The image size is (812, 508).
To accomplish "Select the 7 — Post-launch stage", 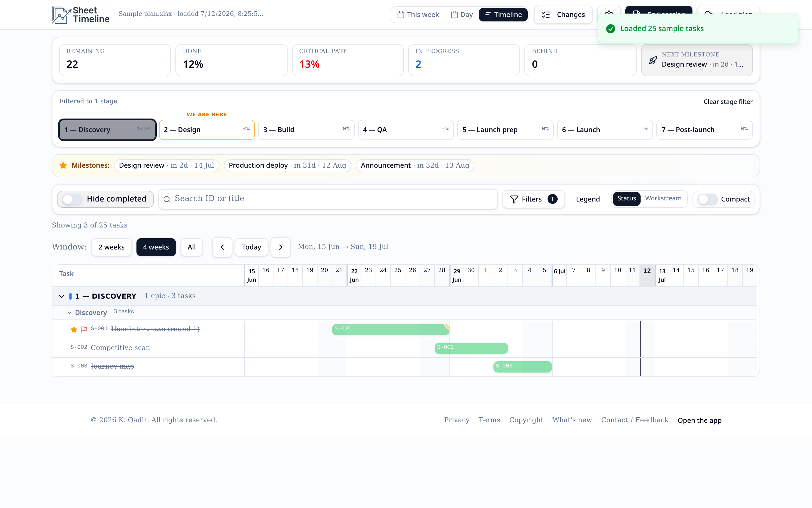I will (x=705, y=130).
